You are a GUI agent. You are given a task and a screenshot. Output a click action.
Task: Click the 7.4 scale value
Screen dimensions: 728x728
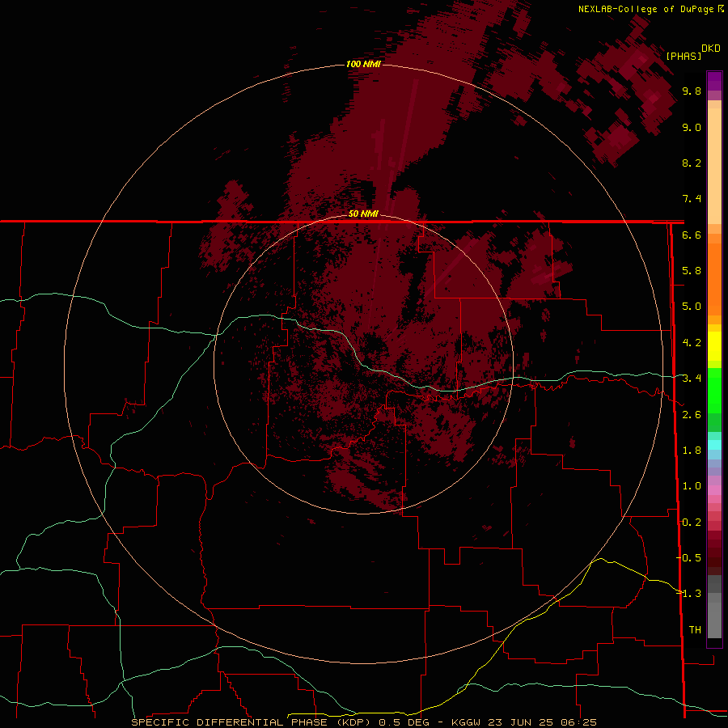(x=692, y=199)
